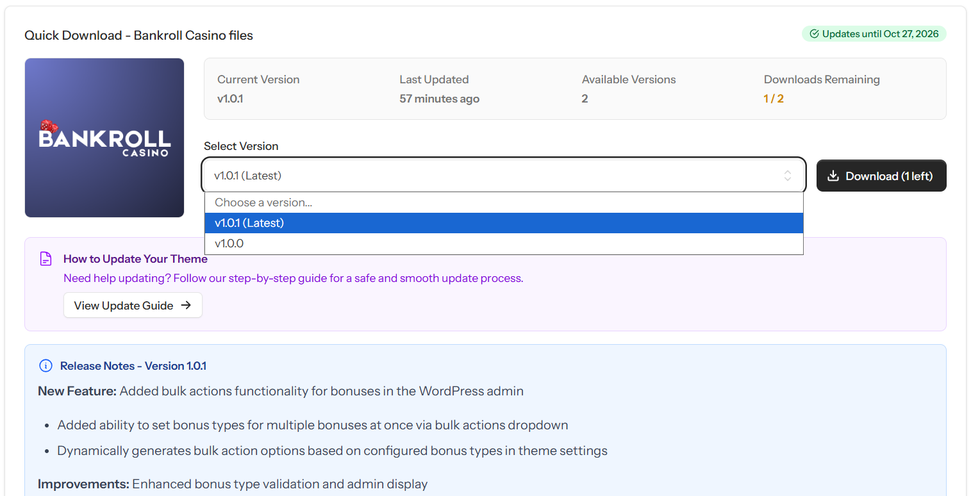Click the 'Last Updated 57 minutes ago' text
This screenshot has height=496, width=980.
point(439,90)
